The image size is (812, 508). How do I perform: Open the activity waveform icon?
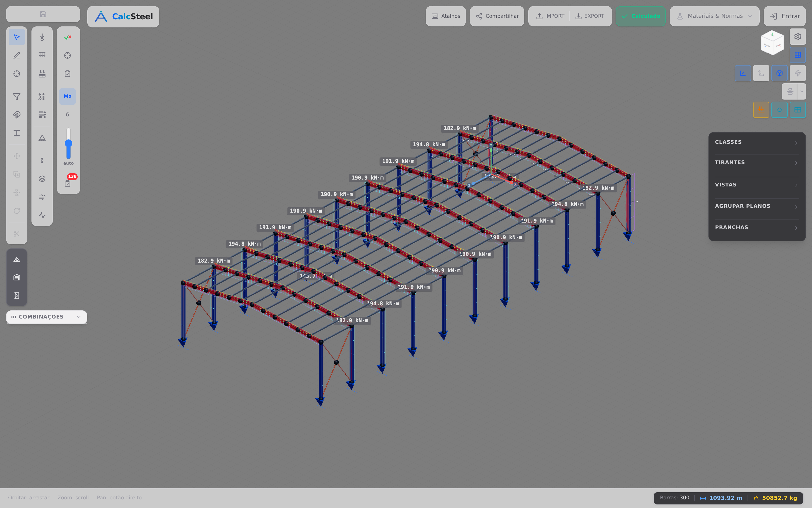[x=42, y=215]
